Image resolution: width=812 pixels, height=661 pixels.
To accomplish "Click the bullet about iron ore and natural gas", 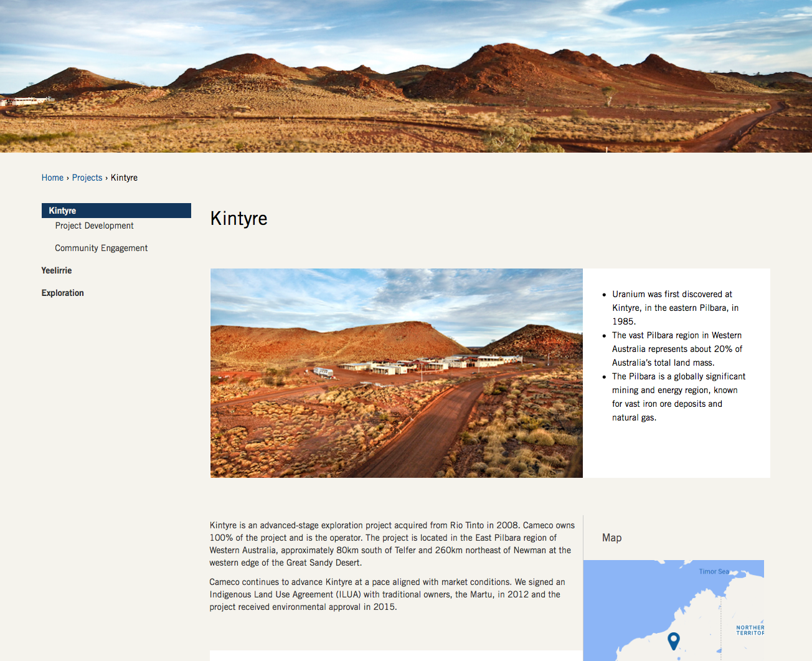I will [x=677, y=397].
